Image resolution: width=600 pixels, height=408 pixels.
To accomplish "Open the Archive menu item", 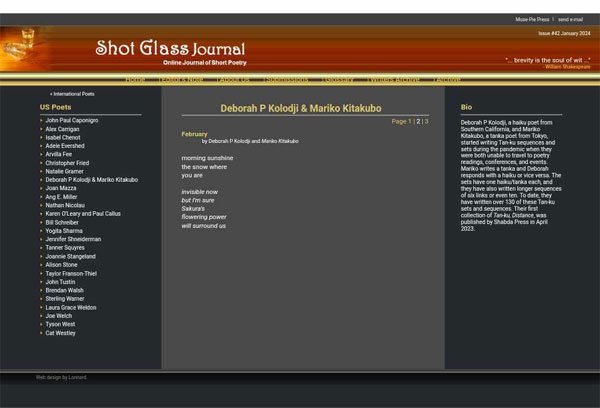I will 447,80.
